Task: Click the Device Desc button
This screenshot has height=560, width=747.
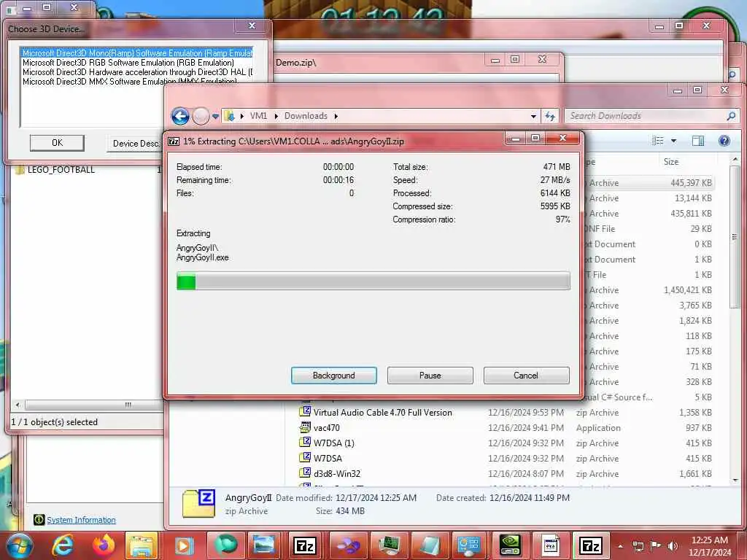Action: [135, 144]
